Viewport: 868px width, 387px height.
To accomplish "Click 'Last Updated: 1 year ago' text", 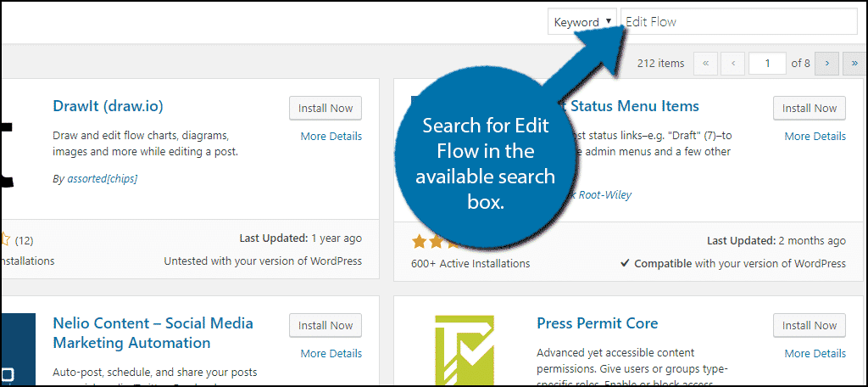I will coord(301,238).
